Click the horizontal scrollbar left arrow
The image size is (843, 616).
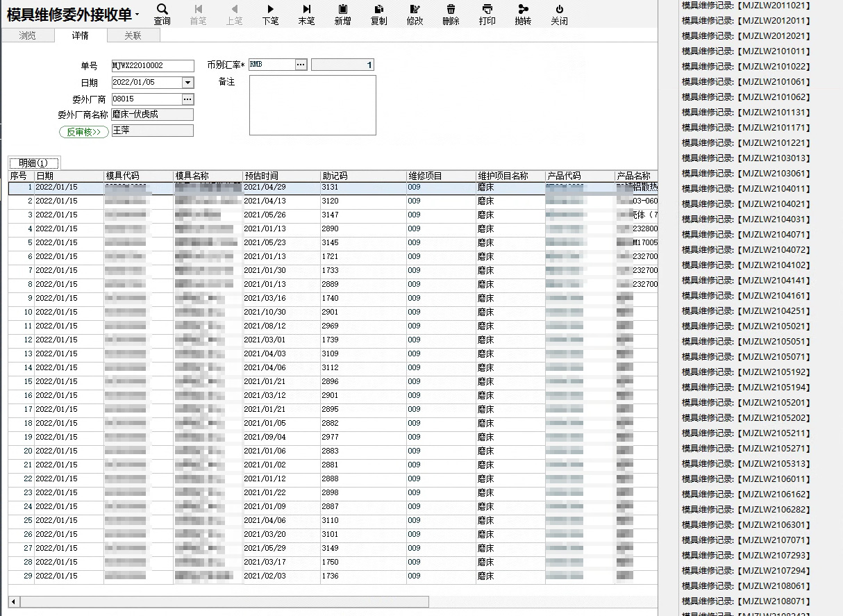(x=12, y=601)
